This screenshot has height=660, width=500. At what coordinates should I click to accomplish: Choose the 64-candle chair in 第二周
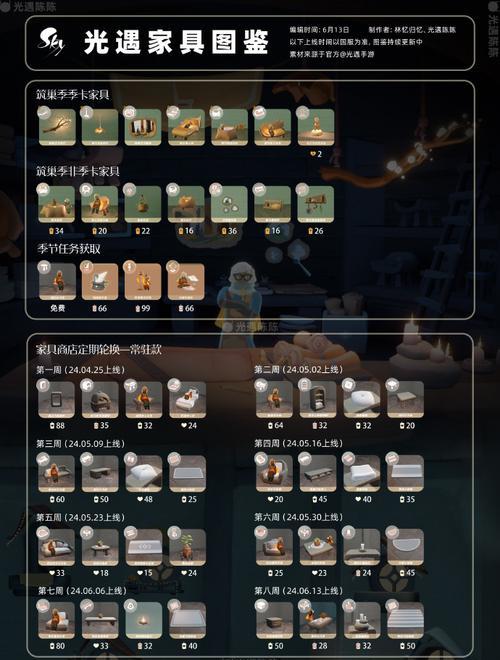(274, 399)
